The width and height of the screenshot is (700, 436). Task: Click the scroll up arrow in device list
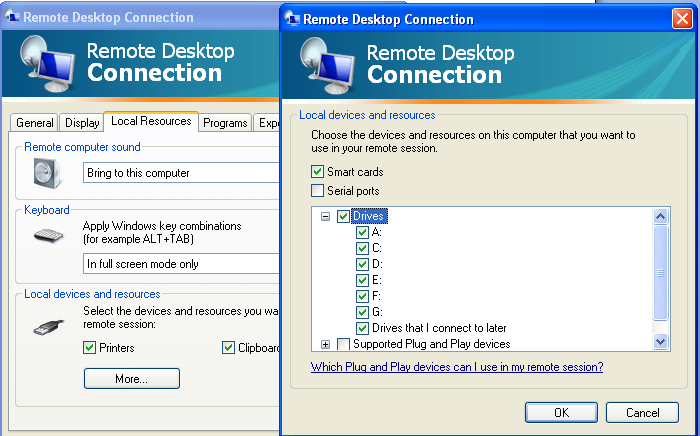[x=660, y=216]
